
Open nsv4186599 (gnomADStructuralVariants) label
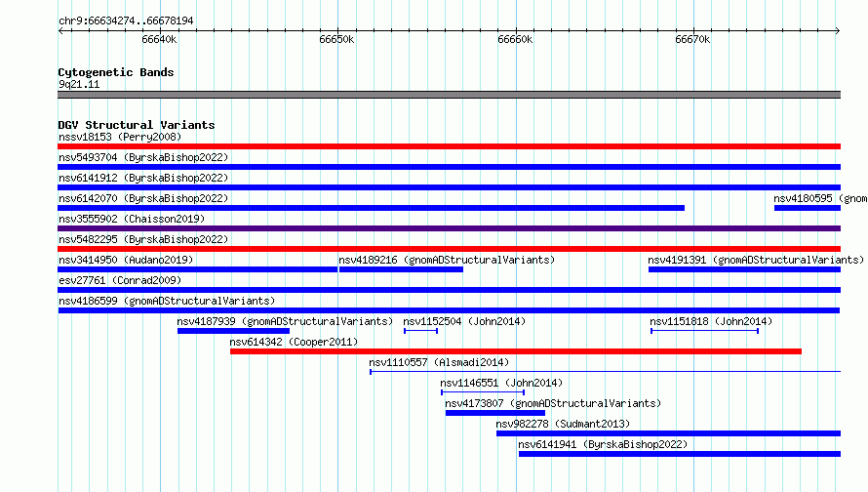click(167, 301)
